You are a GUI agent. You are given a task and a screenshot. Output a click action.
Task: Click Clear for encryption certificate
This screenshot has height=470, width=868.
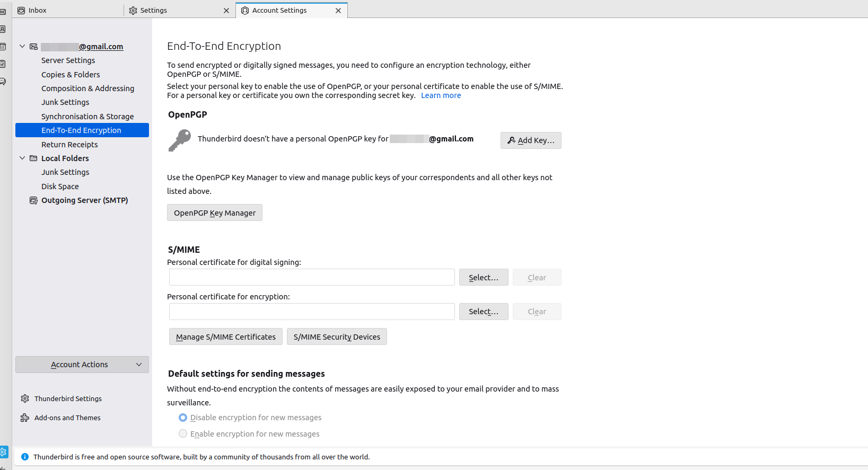[x=537, y=312]
